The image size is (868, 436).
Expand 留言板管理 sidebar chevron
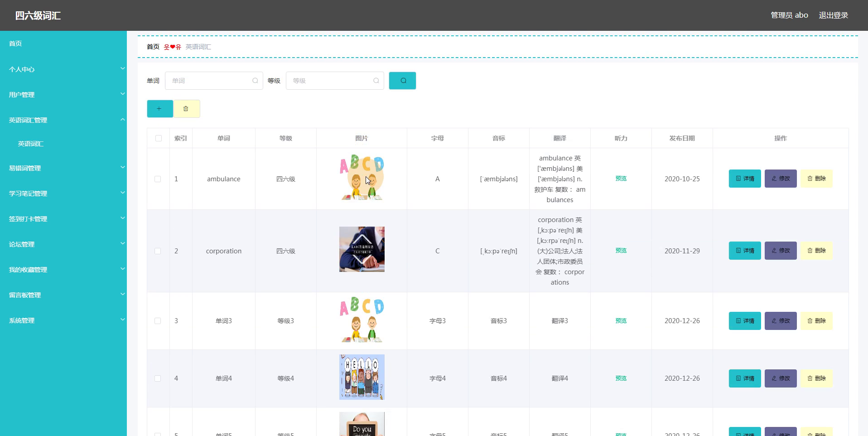[x=122, y=294]
